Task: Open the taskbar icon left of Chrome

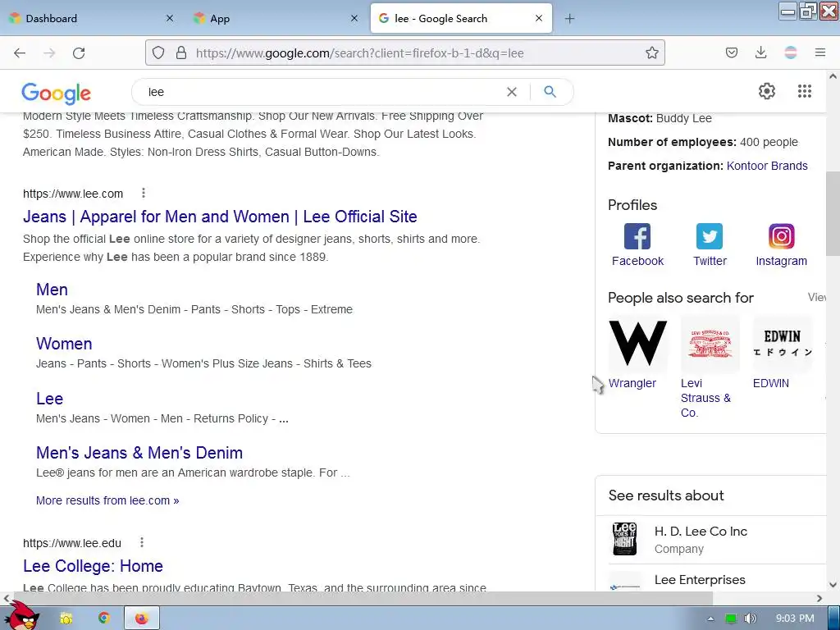Action: pos(66,619)
